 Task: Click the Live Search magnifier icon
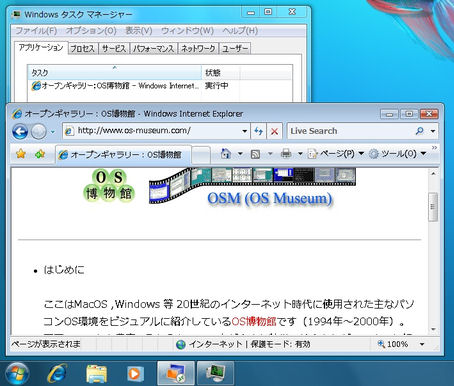click(x=420, y=131)
